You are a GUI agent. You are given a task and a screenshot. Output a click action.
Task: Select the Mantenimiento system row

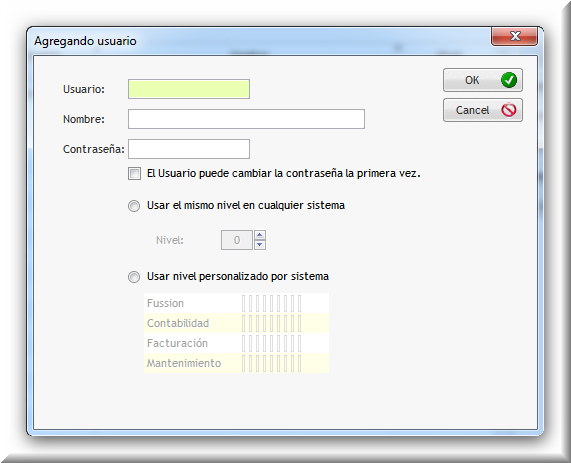point(236,363)
